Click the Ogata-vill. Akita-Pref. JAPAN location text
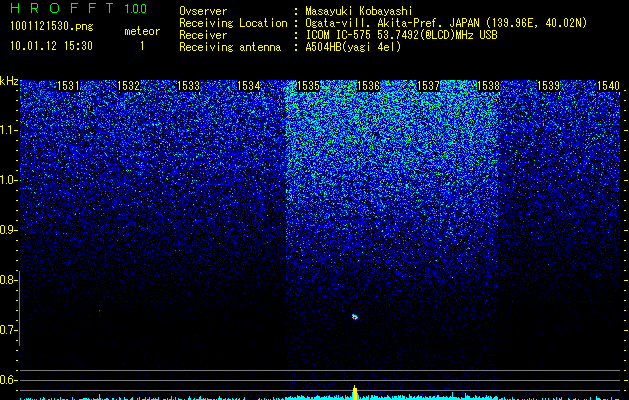Image resolution: width=629 pixels, height=400 pixels. click(446, 23)
